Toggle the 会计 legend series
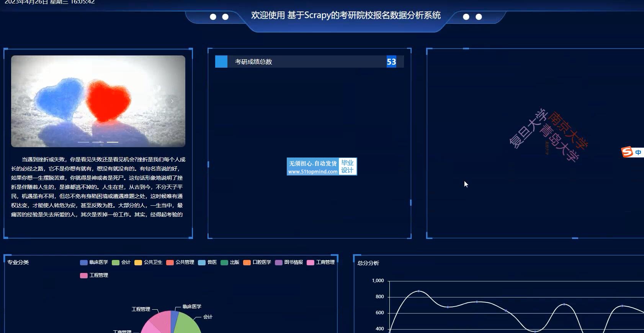 coord(121,262)
